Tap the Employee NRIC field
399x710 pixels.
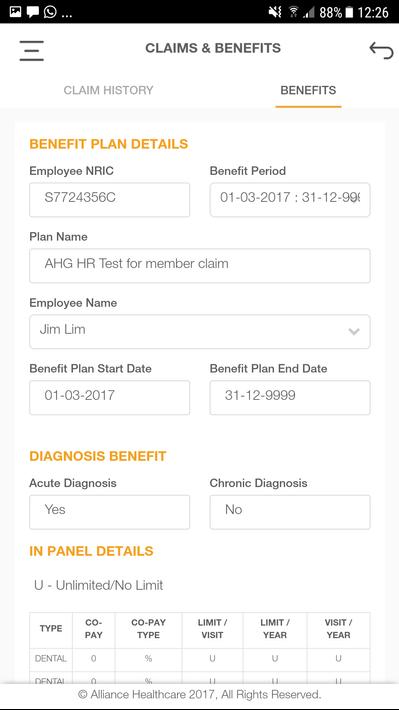pos(110,200)
